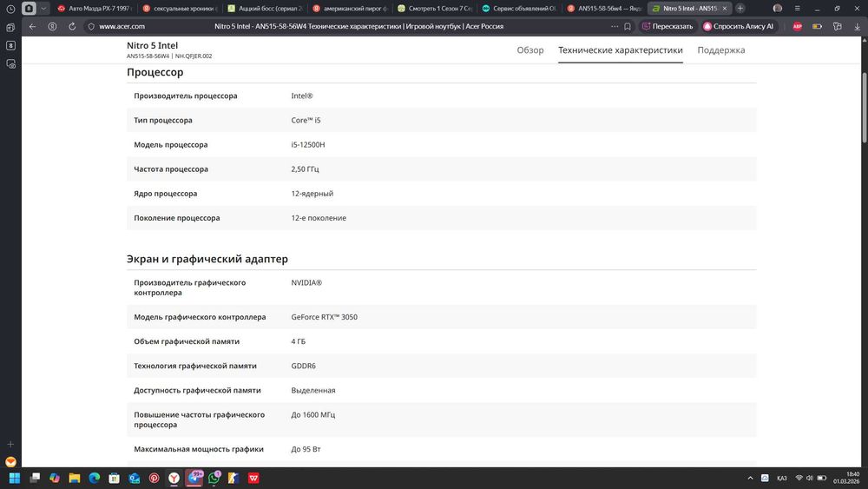Click the i5-12500H processor model value

[x=308, y=144]
